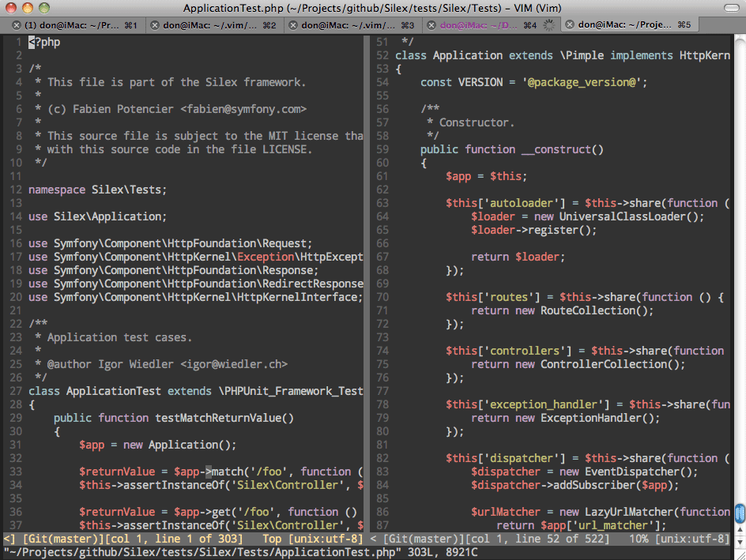Click '<?php' on line 1
The height and width of the screenshot is (560, 746).
click(x=44, y=43)
